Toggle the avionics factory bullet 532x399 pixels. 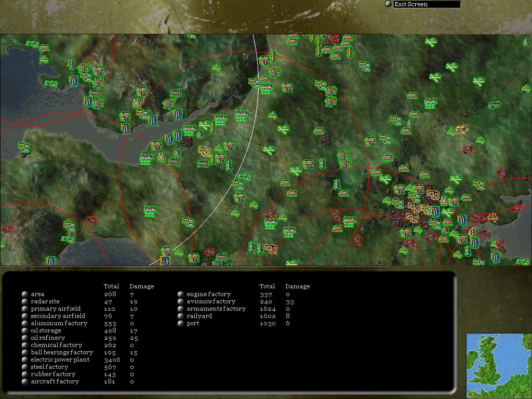(181, 301)
